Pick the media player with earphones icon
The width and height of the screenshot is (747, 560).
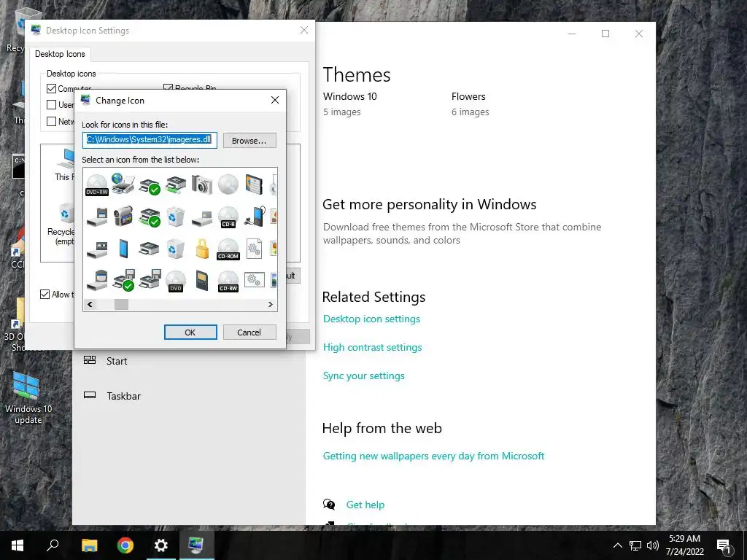pos(255,216)
